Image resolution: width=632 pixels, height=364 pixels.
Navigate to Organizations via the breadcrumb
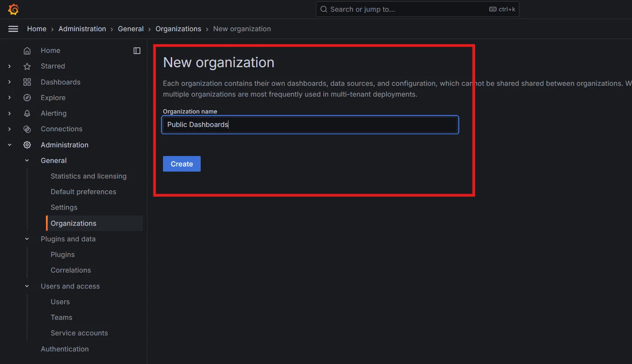178,29
